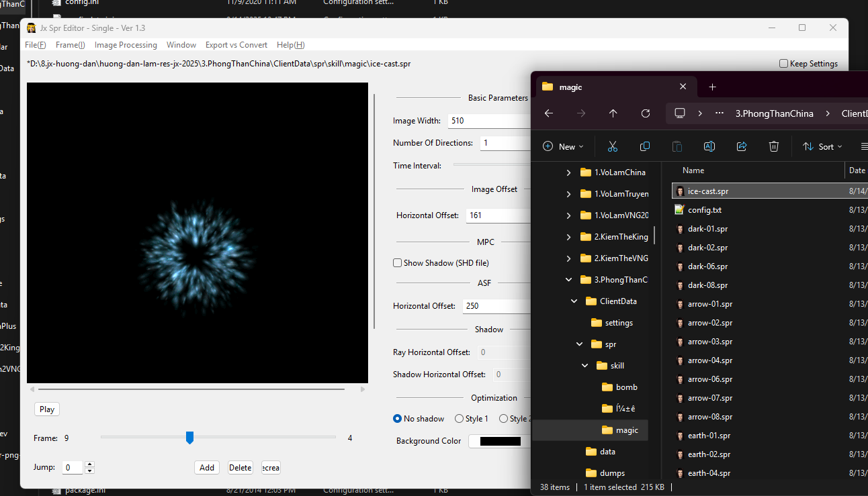868x496 pixels.
Task: Click the Delete trash icon in Explorer
Action: click(x=774, y=146)
